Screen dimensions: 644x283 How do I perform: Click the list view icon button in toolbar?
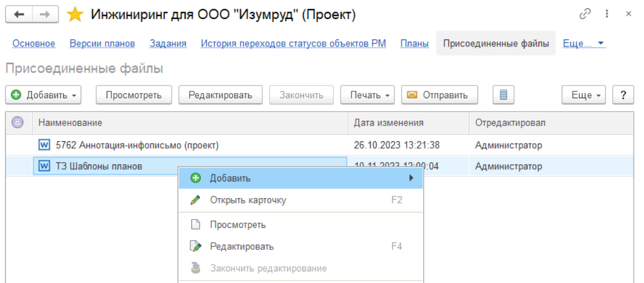click(x=504, y=95)
